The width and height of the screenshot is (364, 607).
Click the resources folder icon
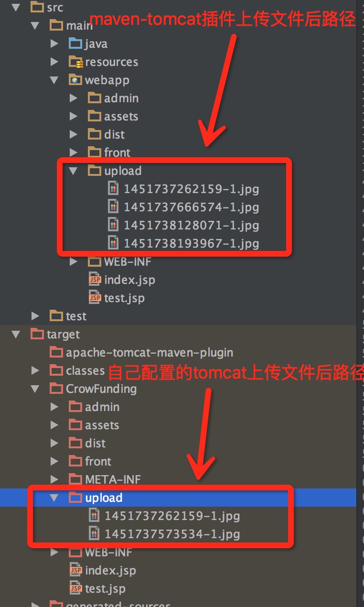pyautogui.click(x=75, y=62)
